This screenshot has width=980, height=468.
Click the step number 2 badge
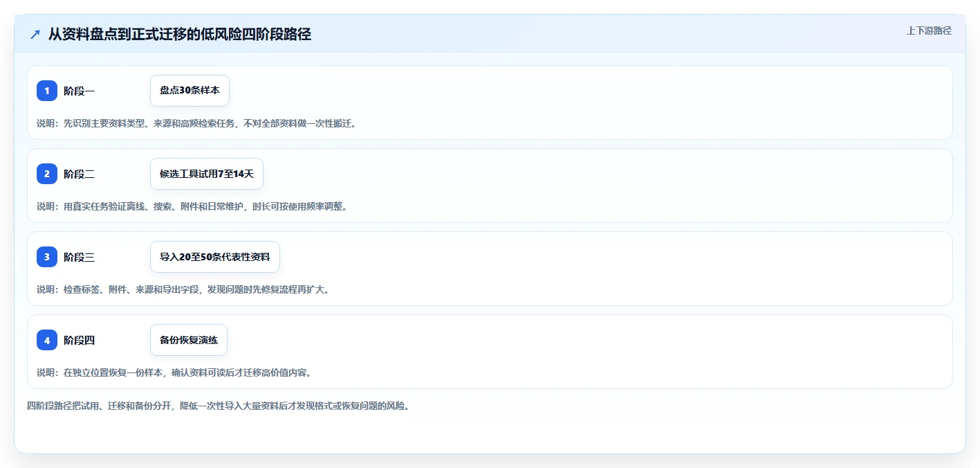[x=47, y=174]
